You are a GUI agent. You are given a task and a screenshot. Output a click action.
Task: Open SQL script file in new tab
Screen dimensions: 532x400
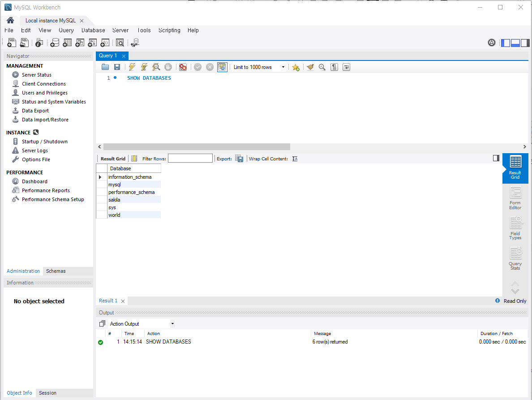[25, 43]
